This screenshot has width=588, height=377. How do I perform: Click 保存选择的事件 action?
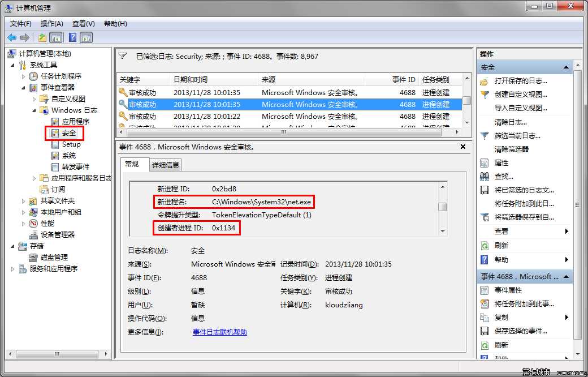tap(521, 331)
